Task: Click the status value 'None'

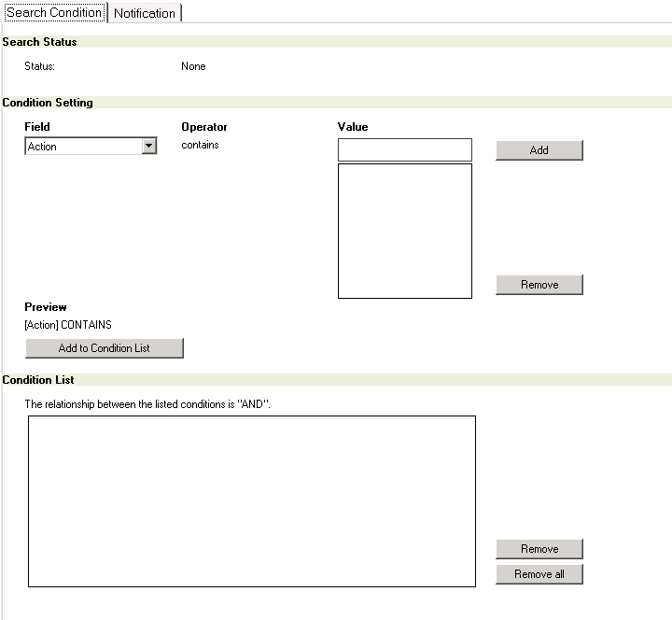Action: click(193, 66)
